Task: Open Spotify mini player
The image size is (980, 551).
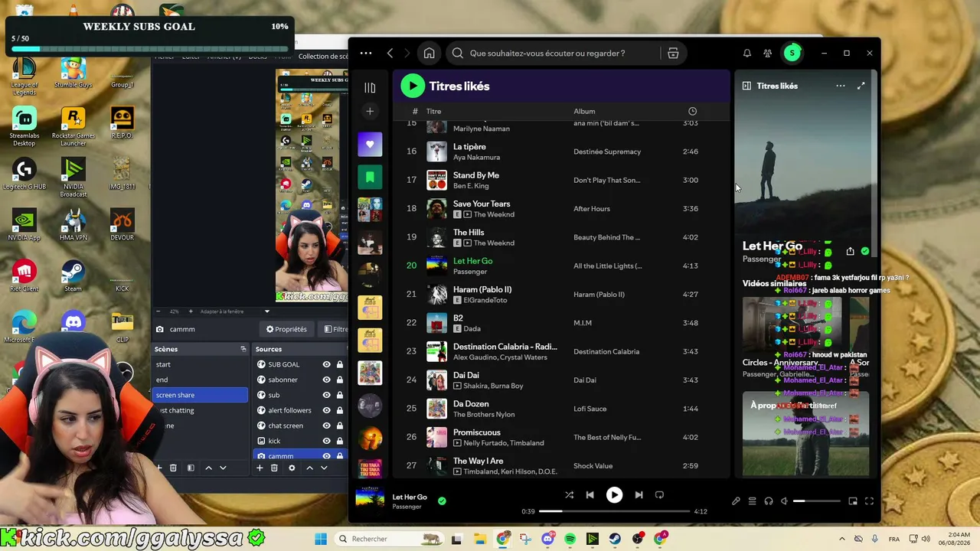Action: (853, 501)
